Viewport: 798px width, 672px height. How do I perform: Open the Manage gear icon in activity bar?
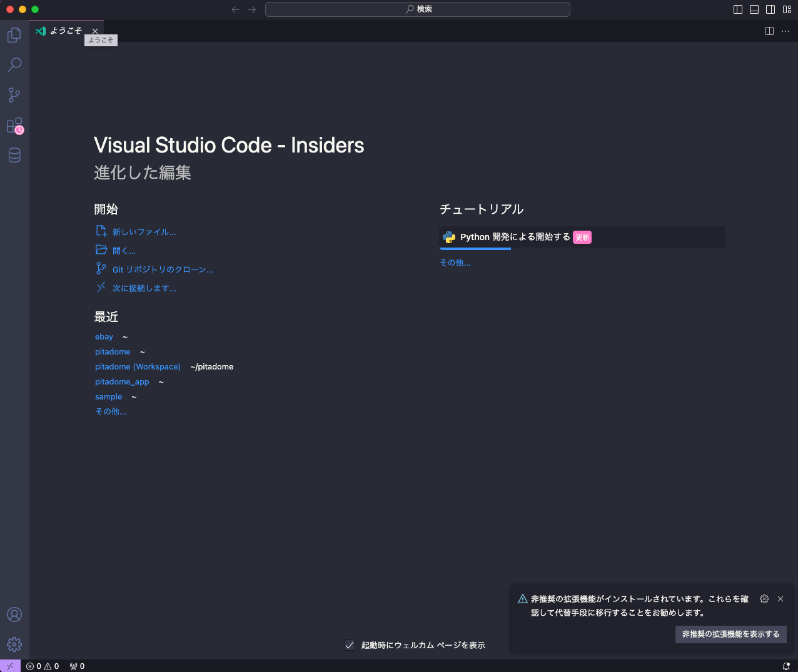[14, 644]
